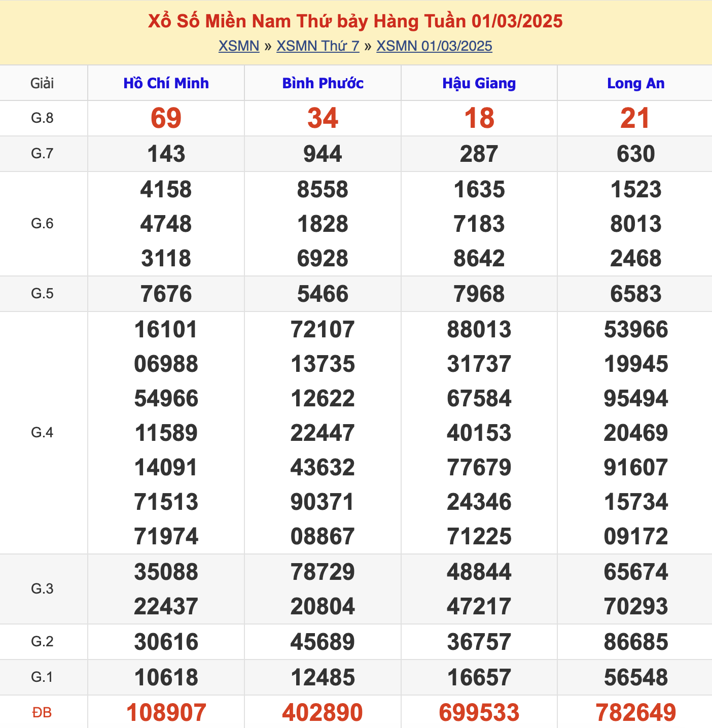The image size is (712, 728).
Task: Select G.5 number 7676
Action: tap(166, 294)
